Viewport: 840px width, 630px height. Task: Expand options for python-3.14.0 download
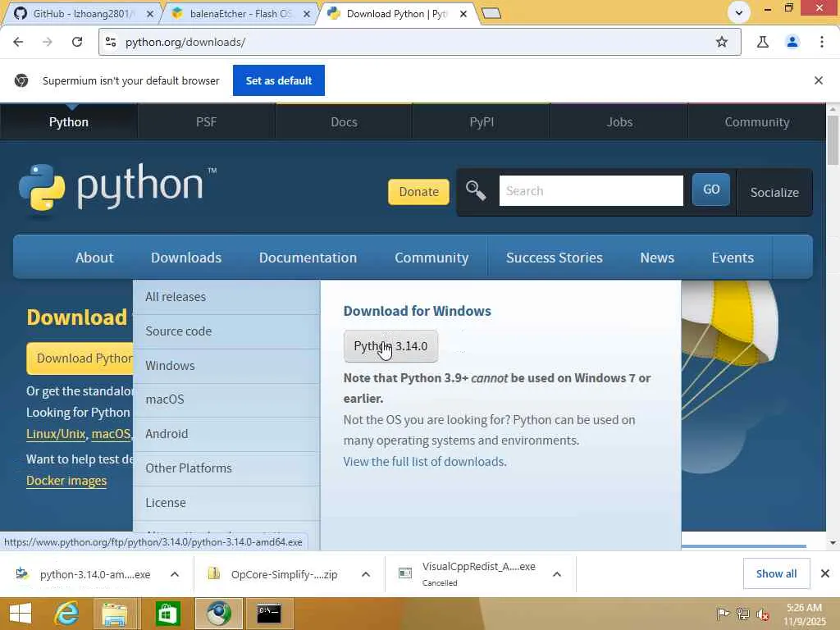[x=175, y=574]
